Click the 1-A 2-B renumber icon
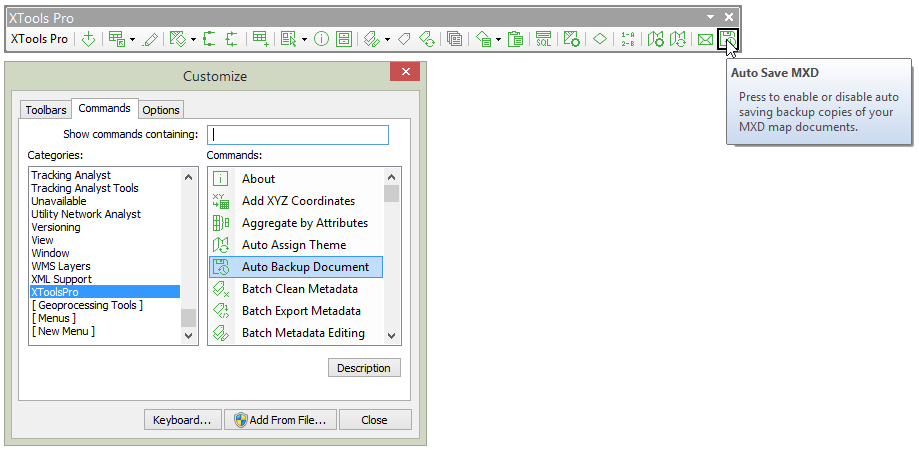 point(628,39)
